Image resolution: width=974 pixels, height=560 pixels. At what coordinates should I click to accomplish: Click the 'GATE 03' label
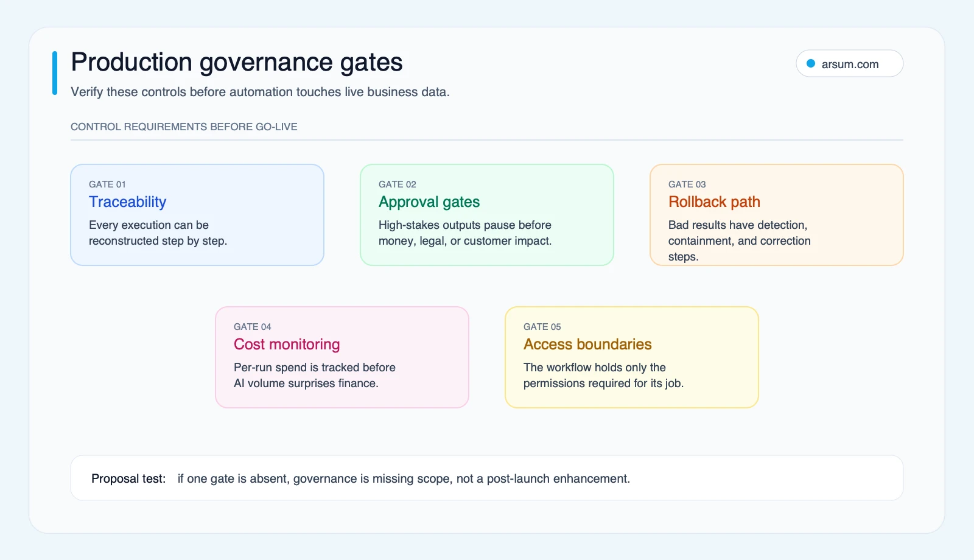tap(687, 184)
